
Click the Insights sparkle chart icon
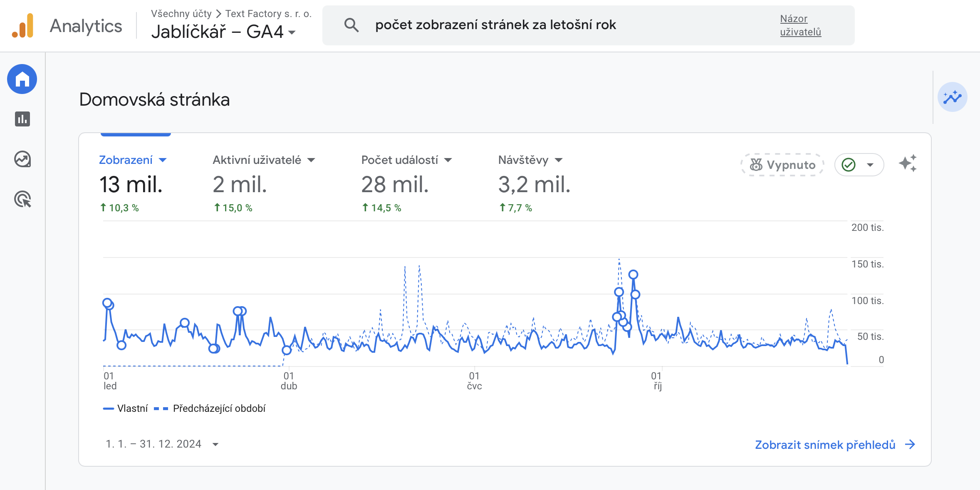pos(952,97)
